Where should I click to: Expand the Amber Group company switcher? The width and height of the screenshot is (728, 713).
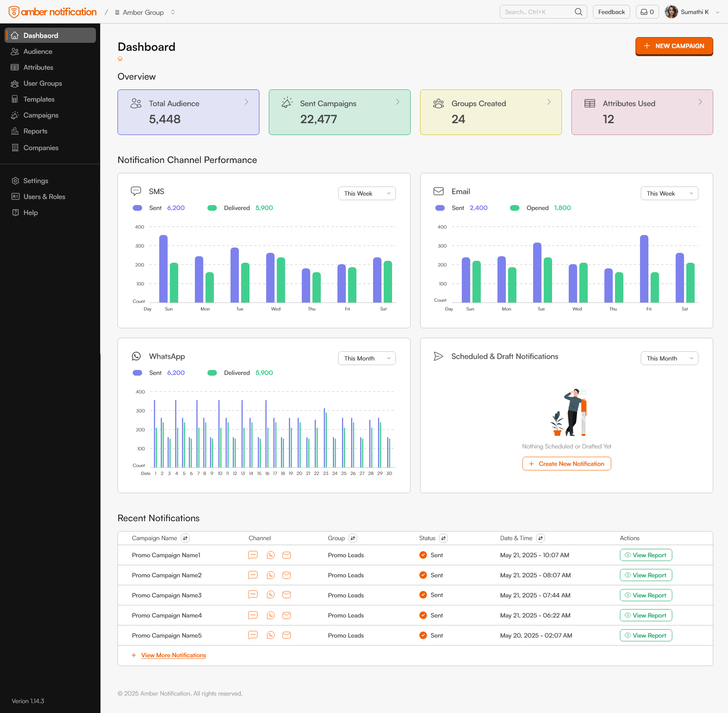pos(173,12)
